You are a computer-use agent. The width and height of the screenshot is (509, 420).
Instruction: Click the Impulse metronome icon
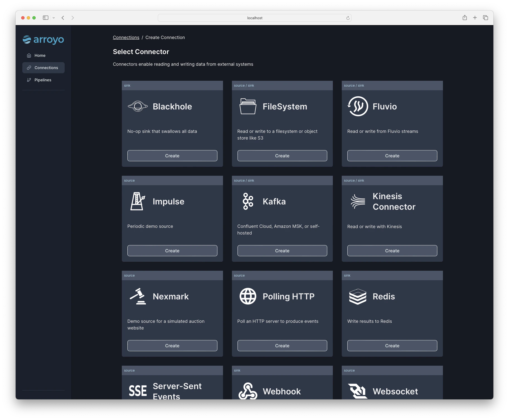coord(137,201)
